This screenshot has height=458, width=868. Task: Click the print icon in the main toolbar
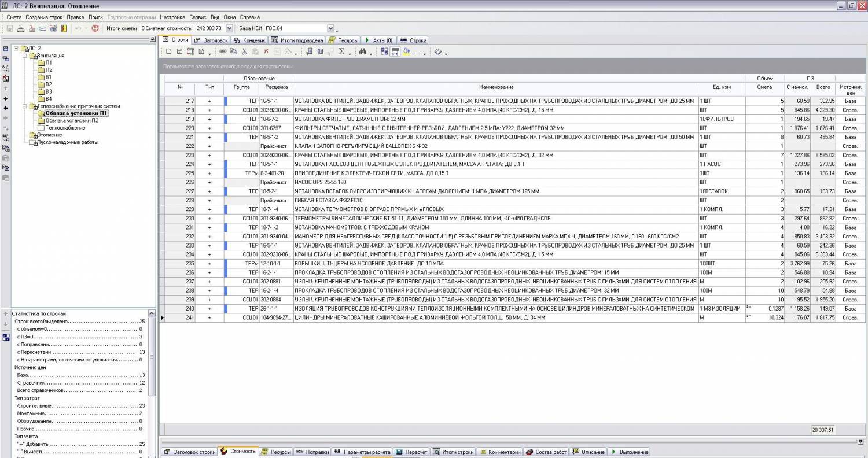(21, 28)
